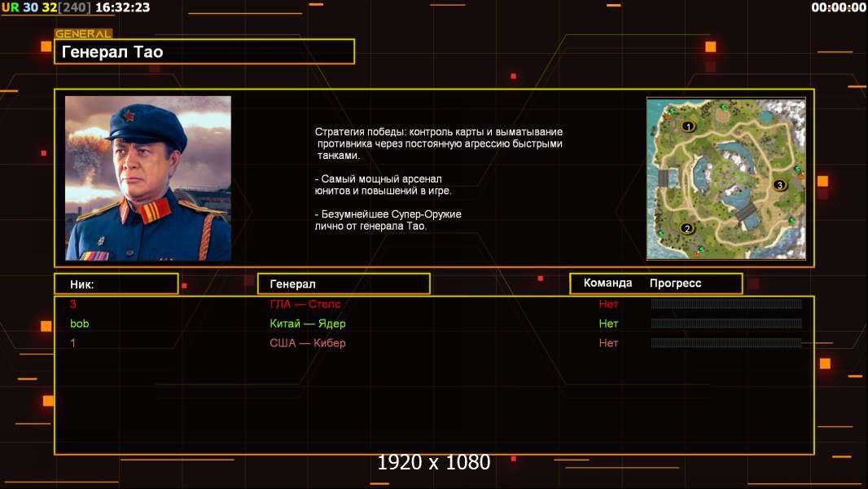The height and width of the screenshot is (489, 868).
Task: Click team value "Нет" for bob
Action: tap(608, 324)
